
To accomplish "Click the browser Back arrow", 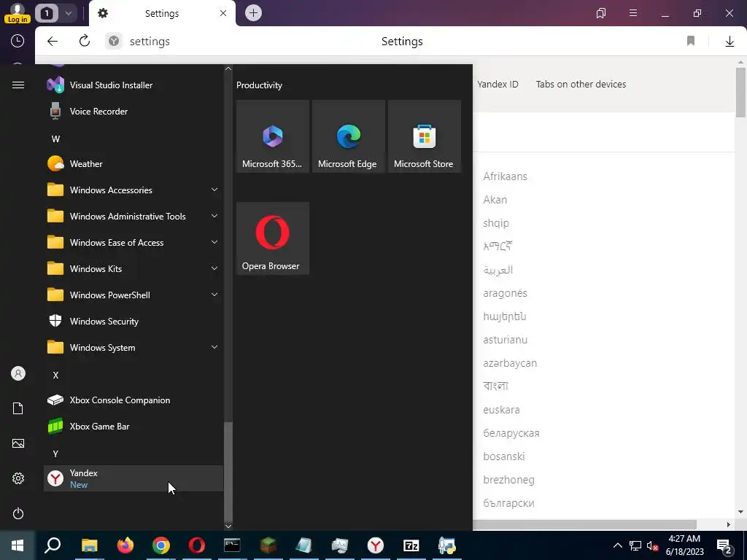I will [53, 42].
